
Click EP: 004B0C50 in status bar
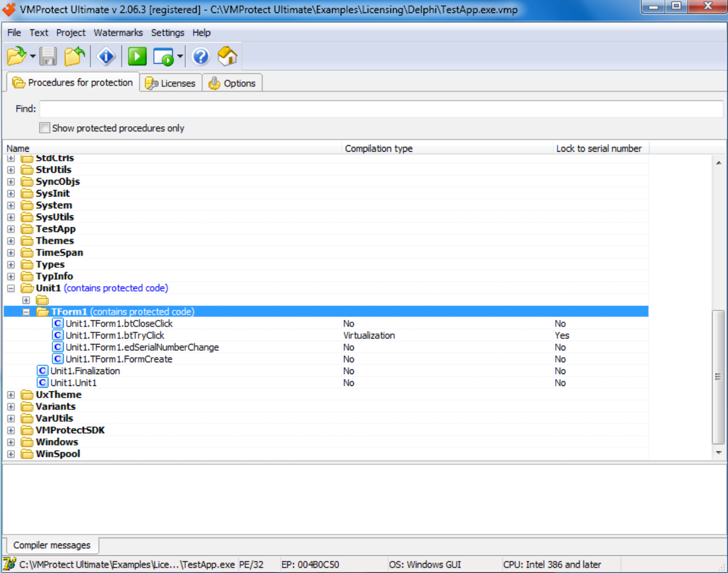[310, 565]
